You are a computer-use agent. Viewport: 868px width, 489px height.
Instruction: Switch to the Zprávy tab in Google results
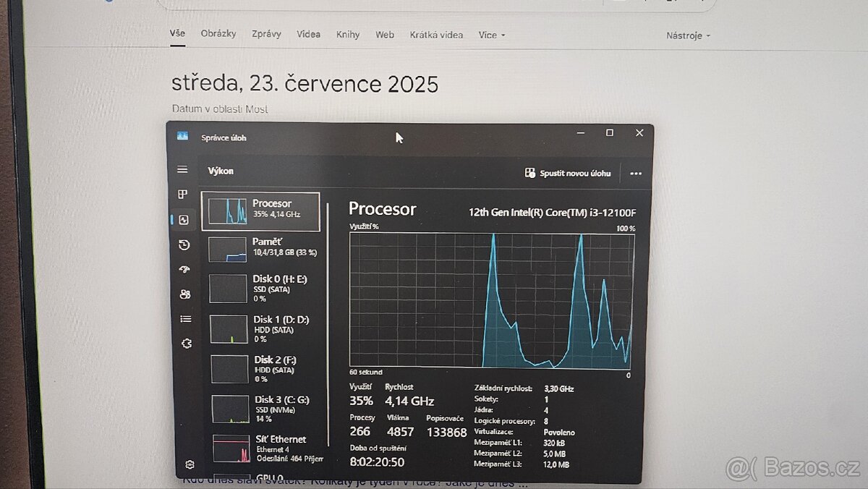[267, 33]
